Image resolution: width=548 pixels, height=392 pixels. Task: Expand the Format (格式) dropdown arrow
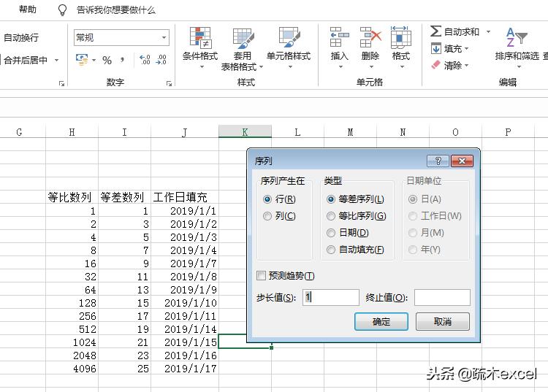click(x=402, y=66)
